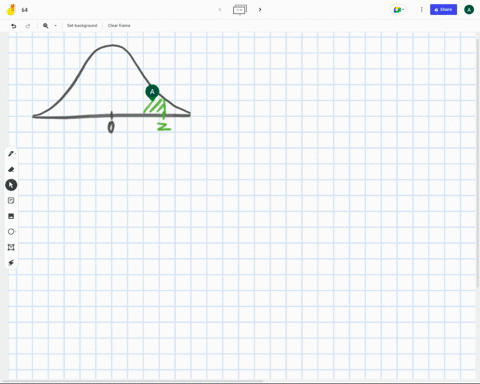This screenshot has width=480, height=384.
Task: Open the three-dot more actions menu
Action: (x=421, y=10)
